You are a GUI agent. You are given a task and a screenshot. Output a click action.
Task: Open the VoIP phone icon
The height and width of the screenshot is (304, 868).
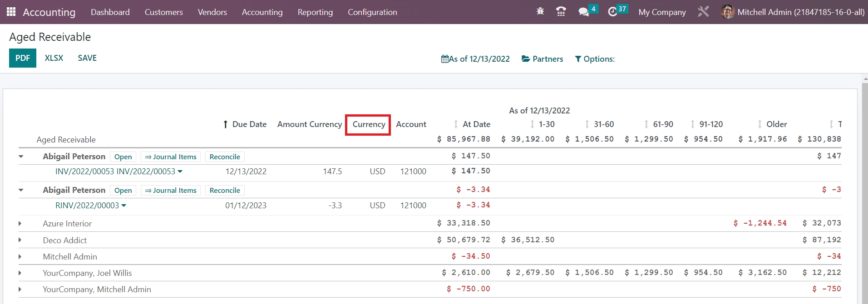(561, 12)
